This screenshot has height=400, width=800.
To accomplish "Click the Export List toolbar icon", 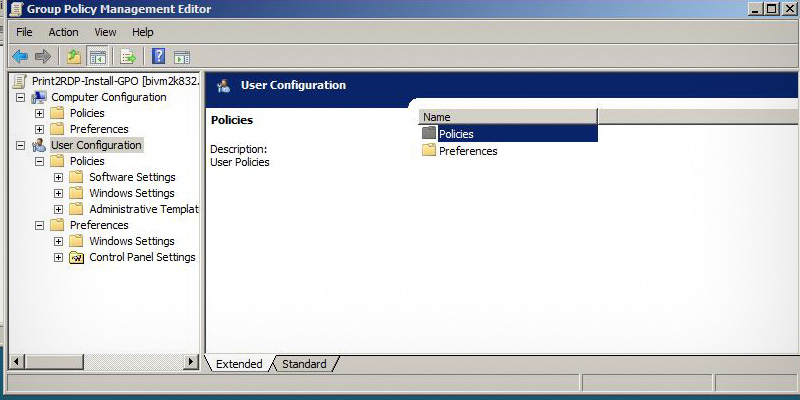I will pos(128,56).
